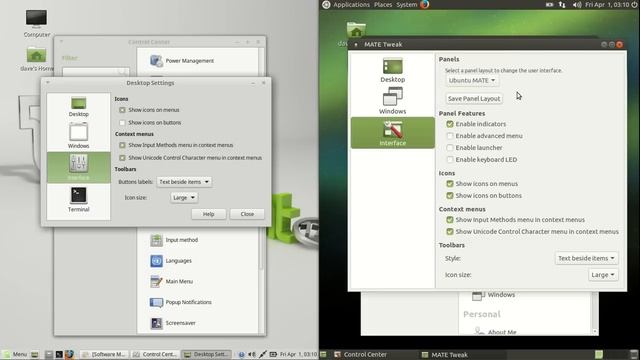Open Screensaver in left Control Center
Viewport: 640px width, 360px height.
click(x=173, y=323)
